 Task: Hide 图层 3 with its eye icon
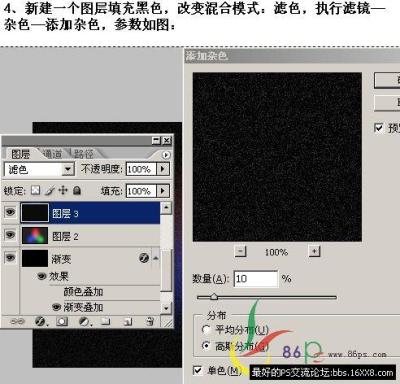10,212
